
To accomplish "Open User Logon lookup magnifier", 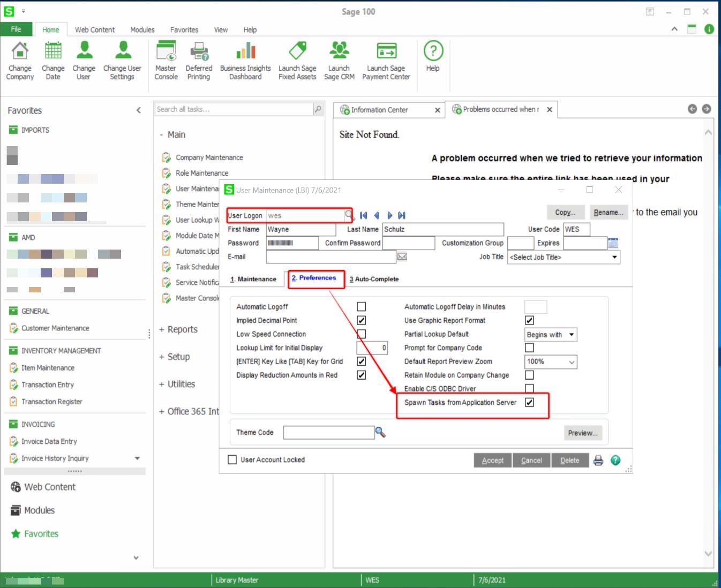I will (x=349, y=215).
